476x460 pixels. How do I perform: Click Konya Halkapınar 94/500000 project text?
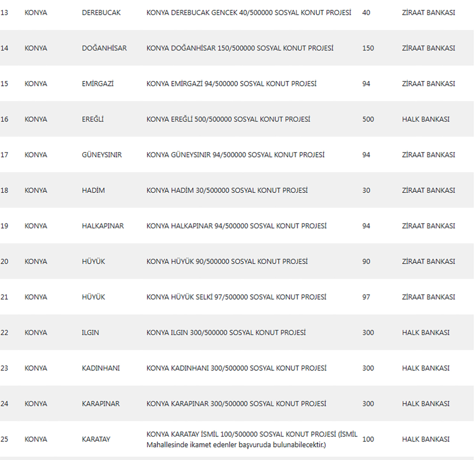tap(236, 226)
